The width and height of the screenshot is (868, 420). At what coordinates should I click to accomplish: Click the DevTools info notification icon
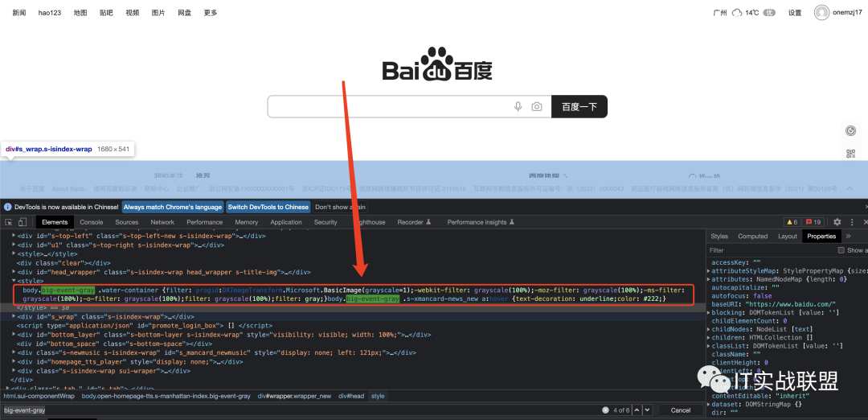7,208
